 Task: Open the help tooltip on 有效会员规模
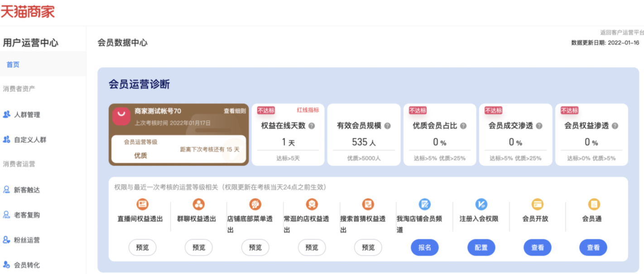[x=387, y=126]
